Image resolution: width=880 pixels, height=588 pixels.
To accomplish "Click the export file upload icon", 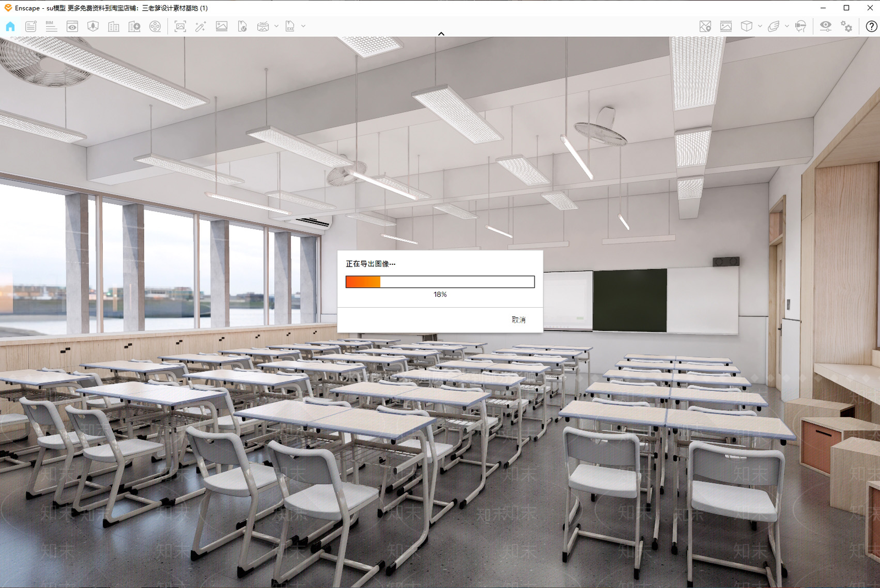I will 242,26.
